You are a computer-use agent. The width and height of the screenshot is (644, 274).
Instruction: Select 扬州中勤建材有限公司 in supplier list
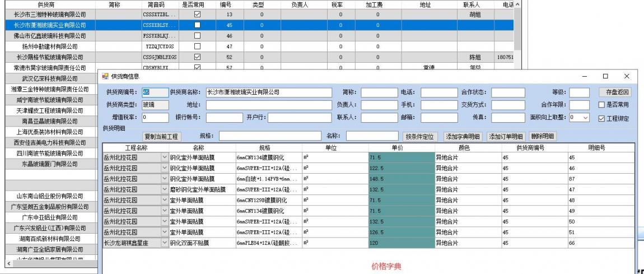click(48, 46)
